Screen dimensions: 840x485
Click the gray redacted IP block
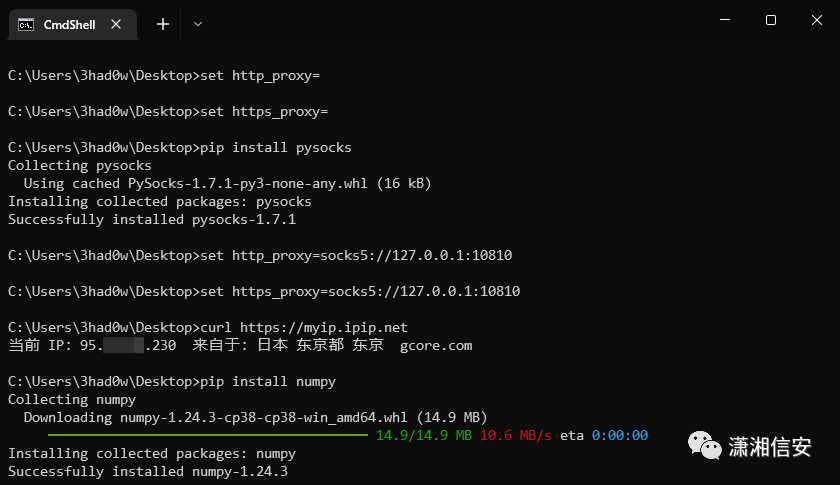click(x=123, y=345)
